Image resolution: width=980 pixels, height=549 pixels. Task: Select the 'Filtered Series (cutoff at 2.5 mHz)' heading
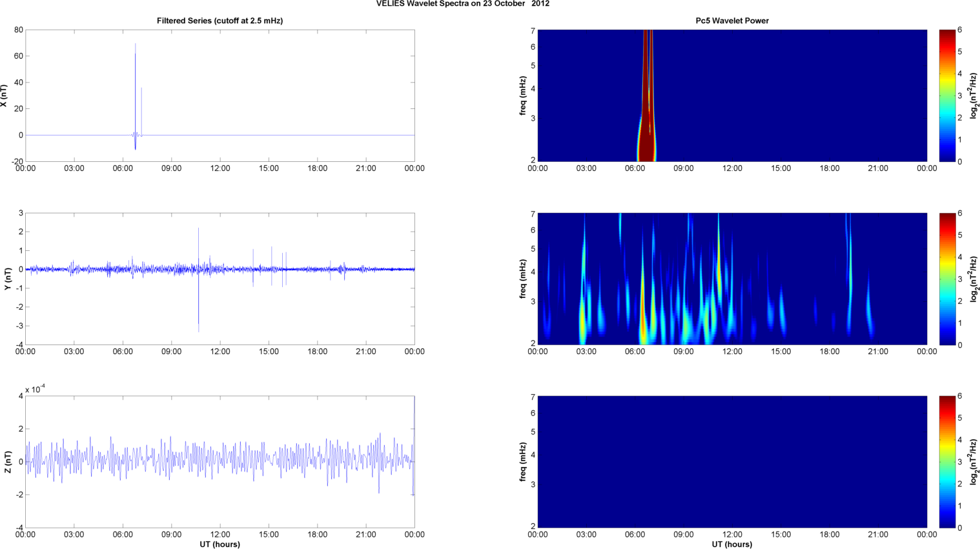[x=219, y=21]
